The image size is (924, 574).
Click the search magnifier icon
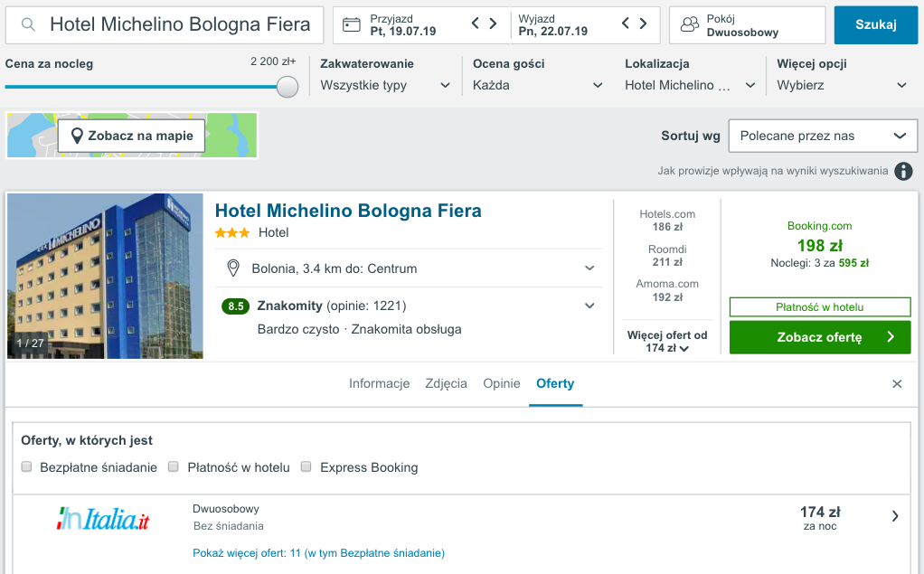pyautogui.click(x=28, y=24)
